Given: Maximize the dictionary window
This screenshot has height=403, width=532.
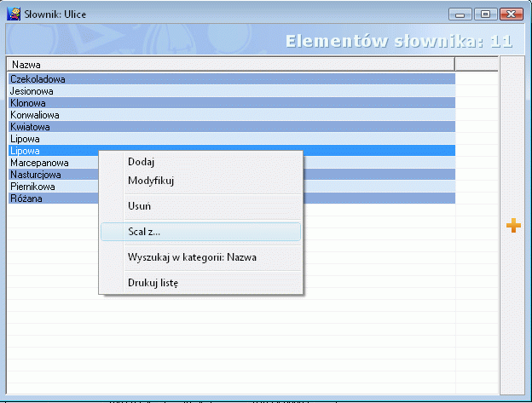Looking at the screenshot, I should [485, 14].
